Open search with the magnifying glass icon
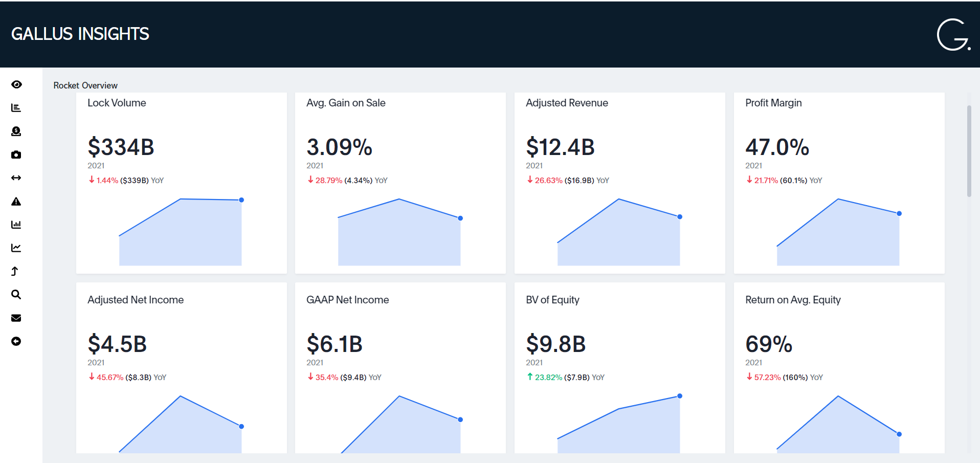 pos(16,295)
